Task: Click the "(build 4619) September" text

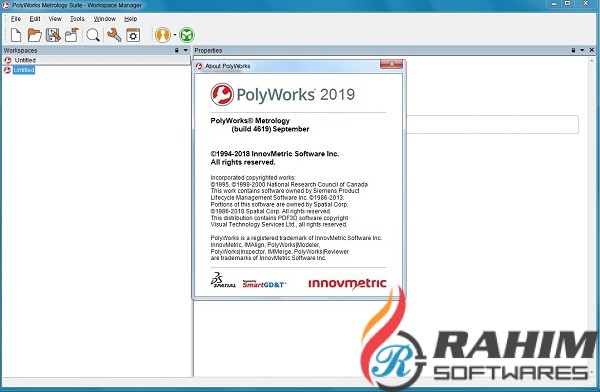Action: pos(270,129)
